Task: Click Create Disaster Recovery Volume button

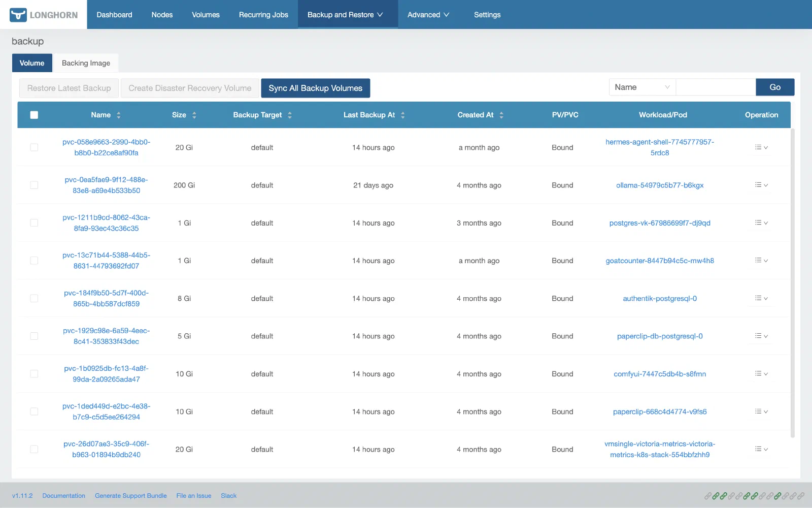Action: pyautogui.click(x=190, y=88)
